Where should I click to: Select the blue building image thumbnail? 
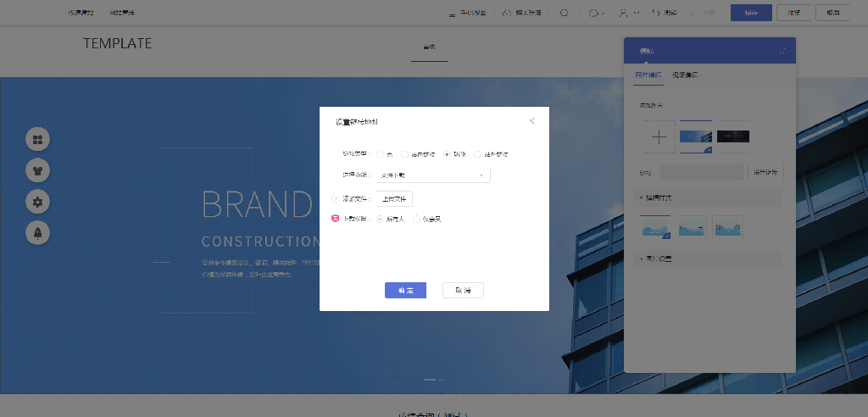point(696,136)
